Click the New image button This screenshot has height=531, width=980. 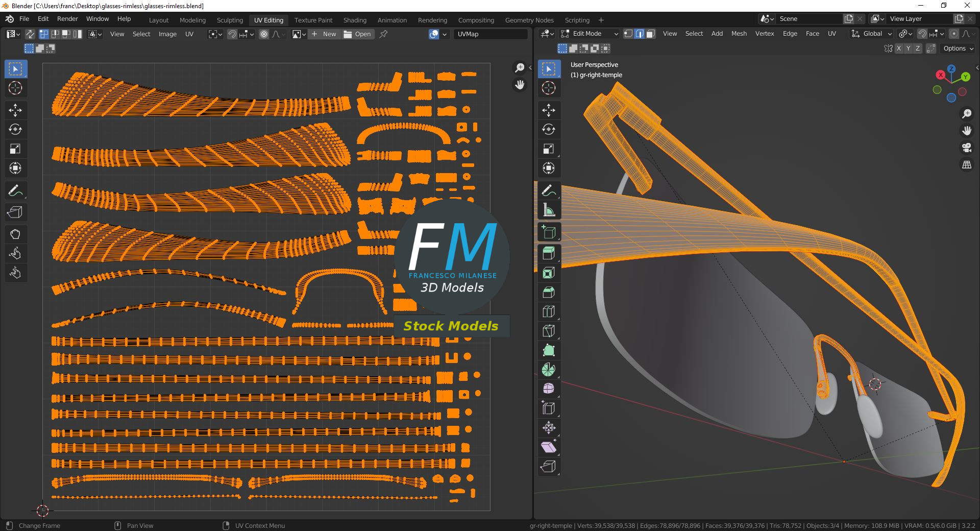pyautogui.click(x=324, y=34)
